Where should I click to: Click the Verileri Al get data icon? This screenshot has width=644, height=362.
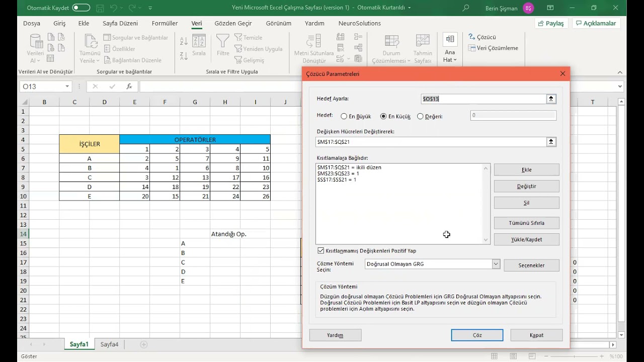pos(36,42)
